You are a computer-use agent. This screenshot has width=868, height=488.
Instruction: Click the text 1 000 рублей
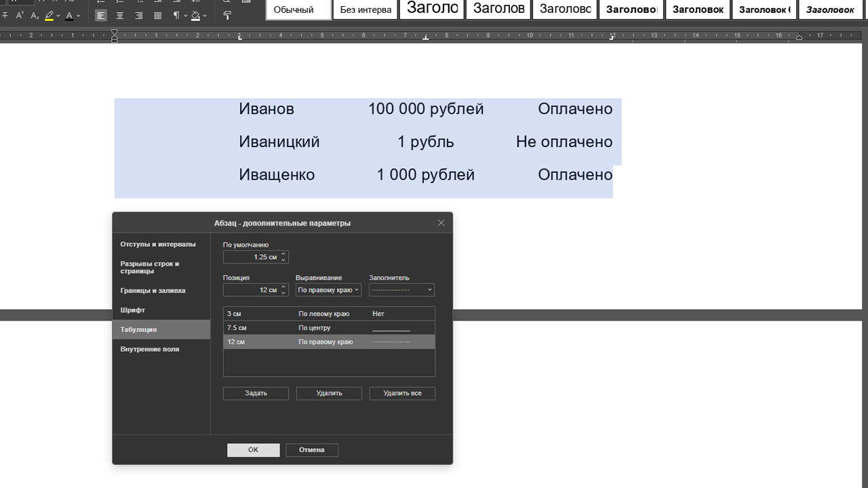coord(426,175)
